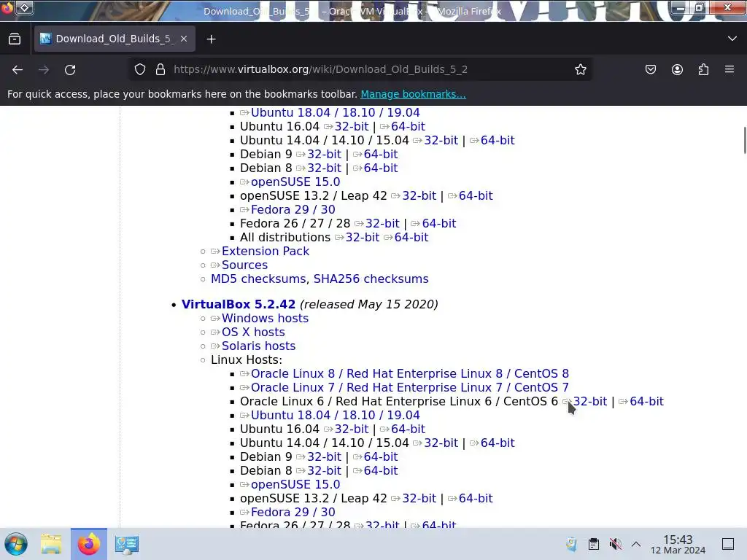Select the Firefox taskbar icon
The width and height of the screenshot is (747, 560).
pos(89,544)
